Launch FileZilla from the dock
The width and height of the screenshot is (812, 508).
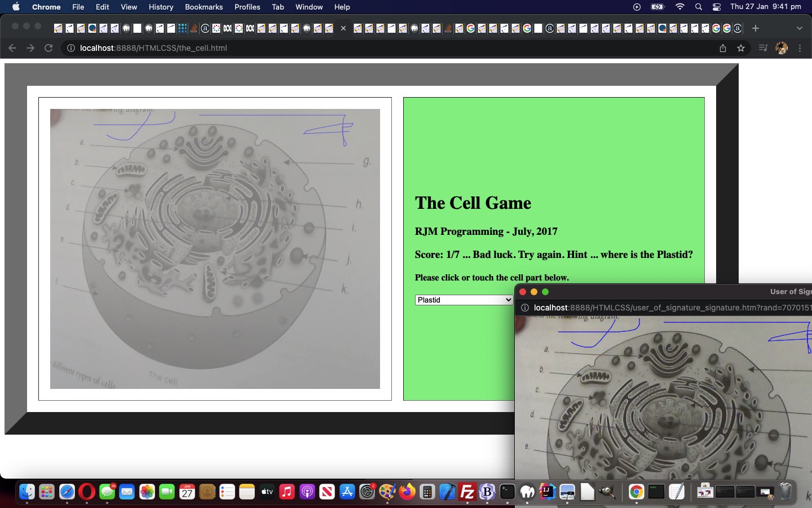[467, 492]
